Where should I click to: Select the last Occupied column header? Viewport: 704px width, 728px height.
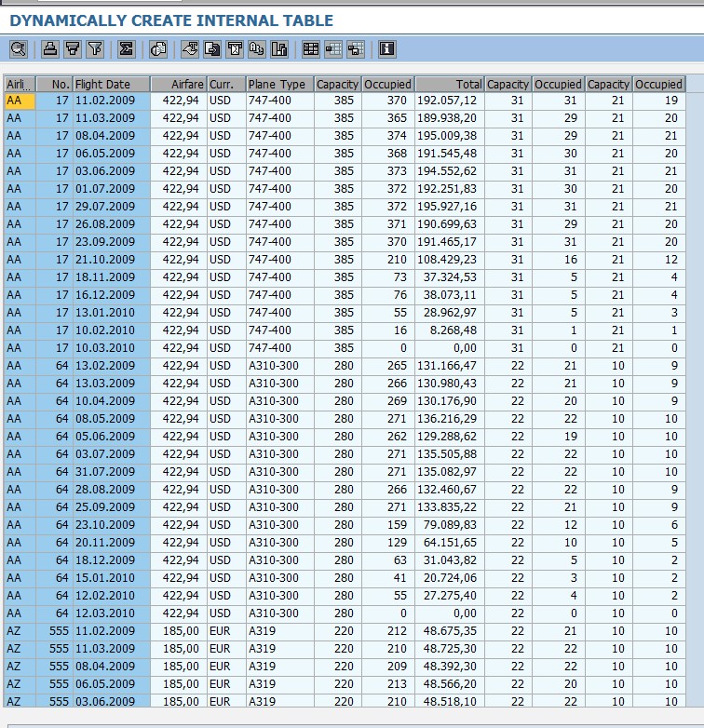pyautogui.click(x=659, y=85)
